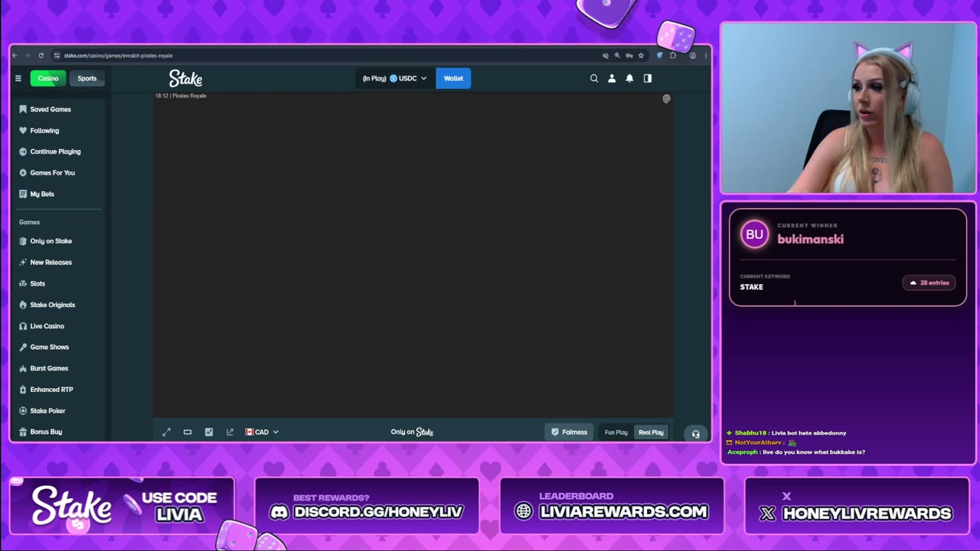Click the Only on Stake footer label
Viewport: 980px width, 551px height.
(412, 432)
